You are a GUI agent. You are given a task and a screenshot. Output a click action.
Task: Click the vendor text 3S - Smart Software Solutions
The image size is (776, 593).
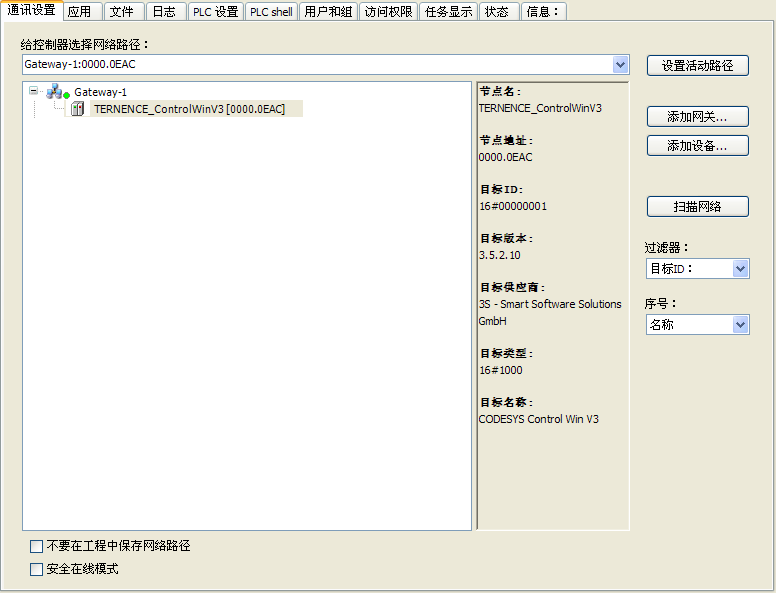(550, 304)
